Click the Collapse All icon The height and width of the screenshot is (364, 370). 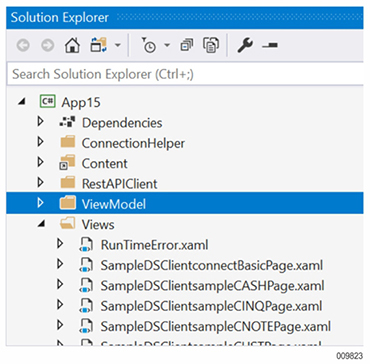point(187,46)
